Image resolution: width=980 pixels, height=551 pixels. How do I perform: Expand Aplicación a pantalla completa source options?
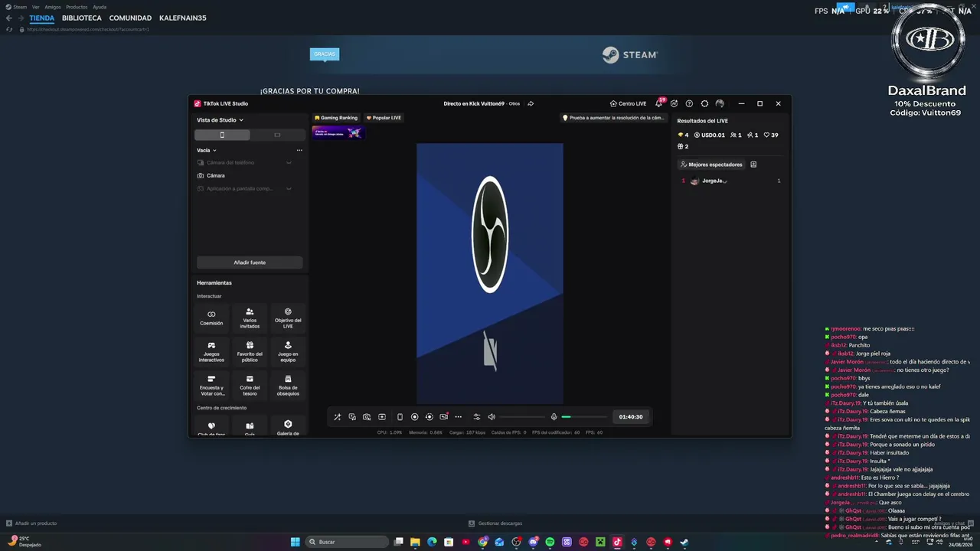click(289, 188)
